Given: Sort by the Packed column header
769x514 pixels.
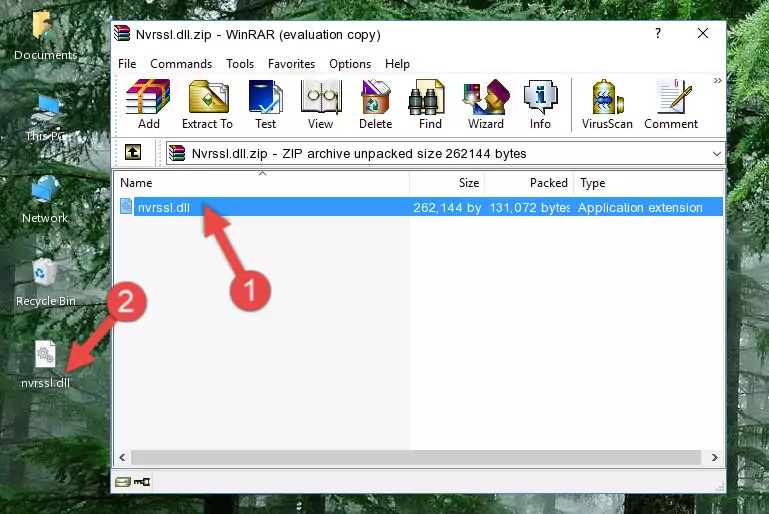Looking at the screenshot, I should (529, 183).
